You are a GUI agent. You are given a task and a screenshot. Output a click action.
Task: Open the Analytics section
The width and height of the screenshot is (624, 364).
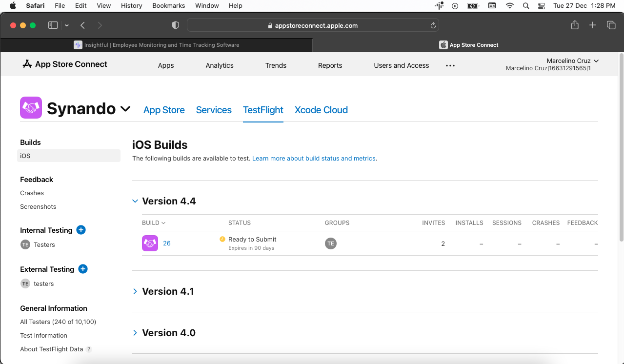tap(220, 65)
